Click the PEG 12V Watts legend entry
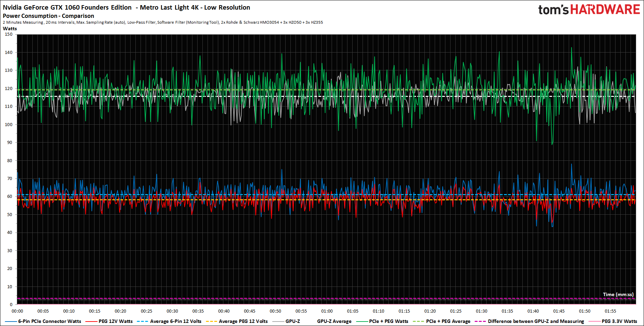 109,321
